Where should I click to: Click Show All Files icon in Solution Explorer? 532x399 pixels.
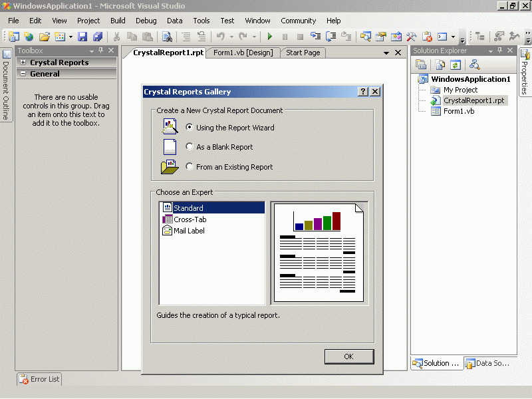440,65
